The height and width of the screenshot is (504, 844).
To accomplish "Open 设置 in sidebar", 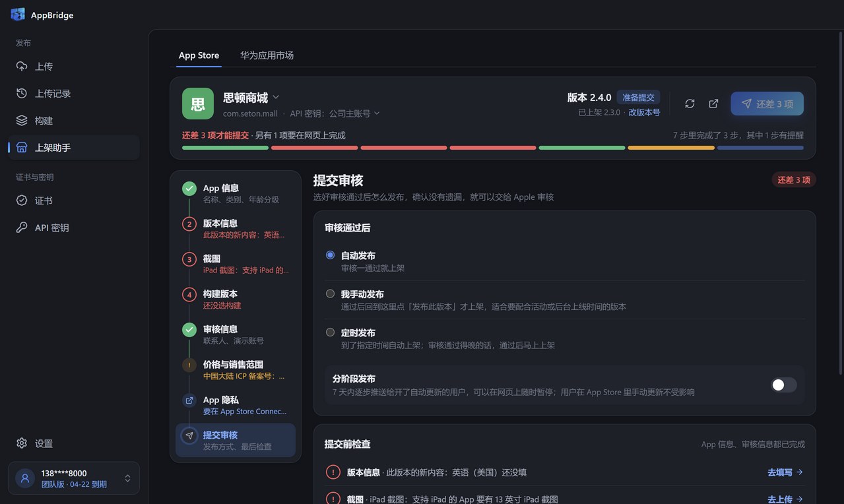I will pos(74,443).
